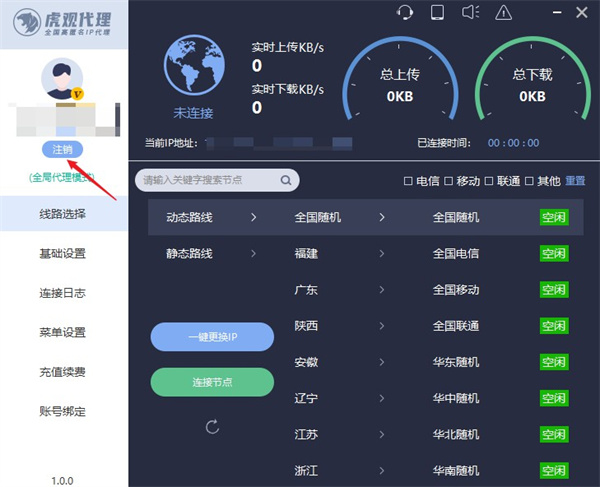Minimize the proxy window
Image resolution: width=600 pixels, height=487 pixels.
[557, 13]
